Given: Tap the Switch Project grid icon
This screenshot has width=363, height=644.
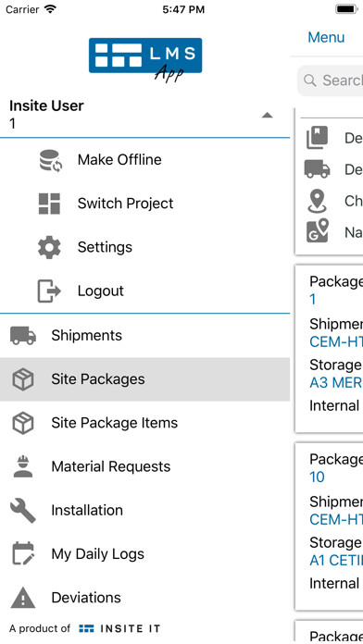Looking at the screenshot, I should coord(49,204).
